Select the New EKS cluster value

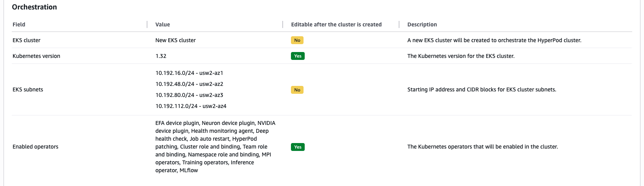(x=175, y=40)
